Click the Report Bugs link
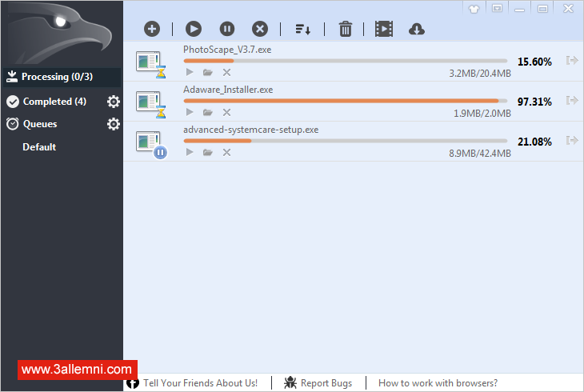This screenshot has width=584, height=392. [326, 383]
